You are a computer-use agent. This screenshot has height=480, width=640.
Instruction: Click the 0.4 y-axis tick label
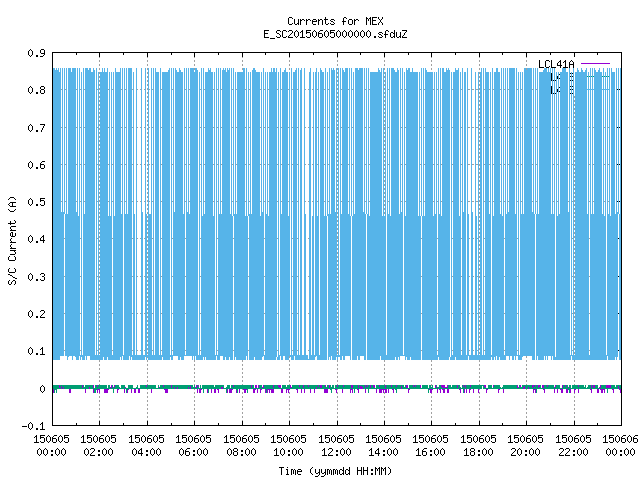pyautogui.click(x=36, y=239)
